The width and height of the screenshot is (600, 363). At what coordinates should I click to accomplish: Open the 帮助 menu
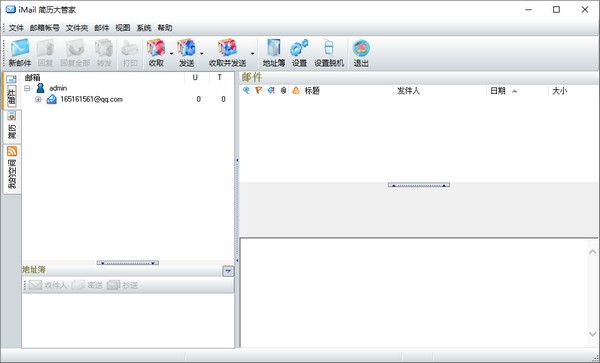(x=165, y=28)
